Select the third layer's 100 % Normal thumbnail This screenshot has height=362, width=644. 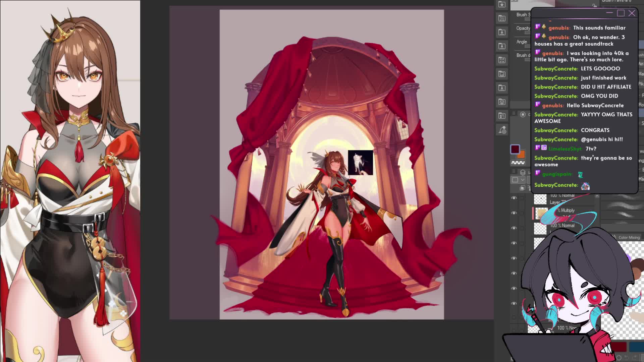[540, 229]
